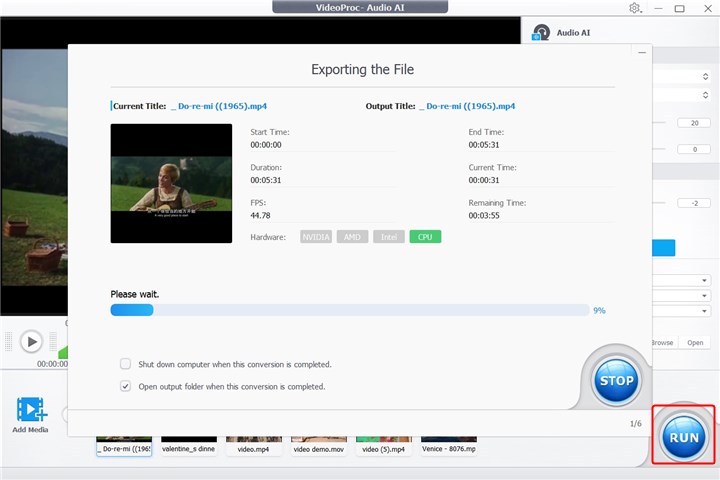720x480 pixels.
Task: Click the Output Title file name link
Action: pyautogui.click(x=467, y=106)
